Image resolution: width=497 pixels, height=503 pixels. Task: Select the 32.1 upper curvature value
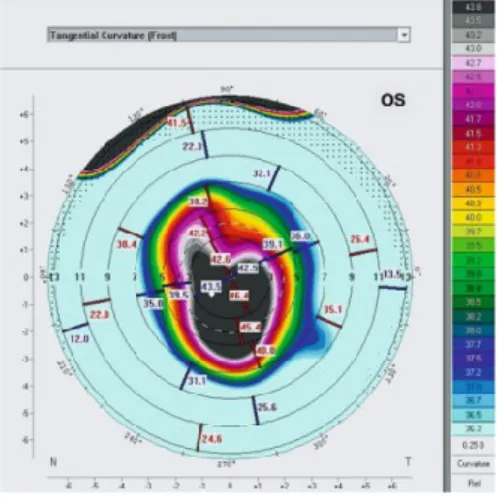click(x=262, y=174)
